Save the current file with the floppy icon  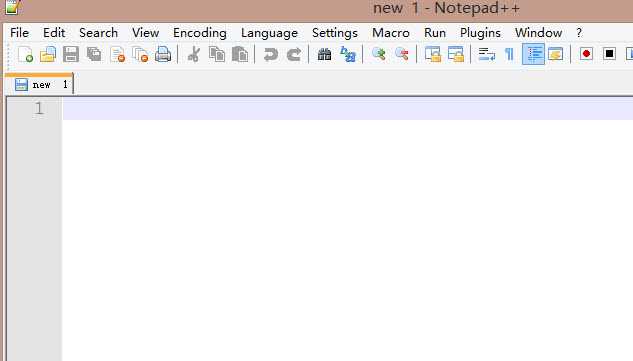point(71,54)
